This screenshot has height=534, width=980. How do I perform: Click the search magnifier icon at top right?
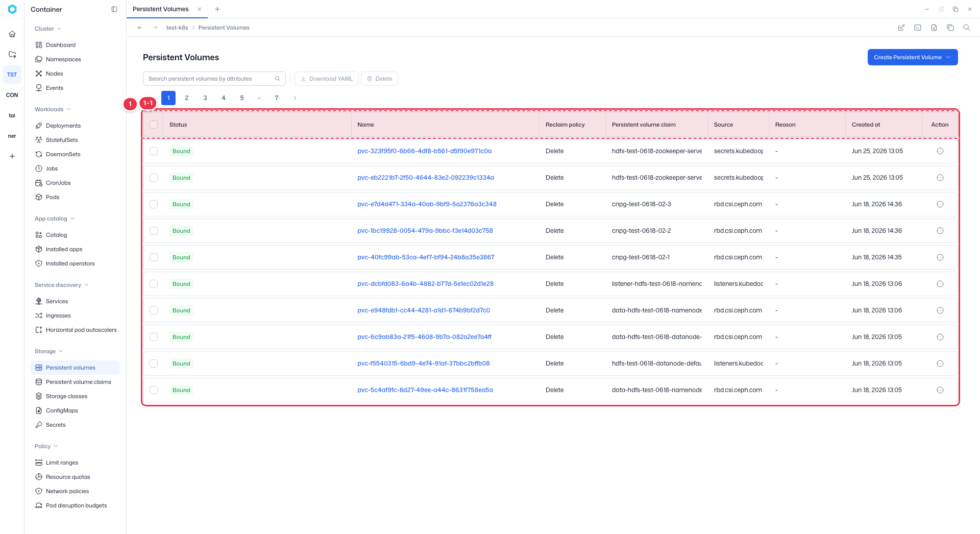click(x=967, y=28)
